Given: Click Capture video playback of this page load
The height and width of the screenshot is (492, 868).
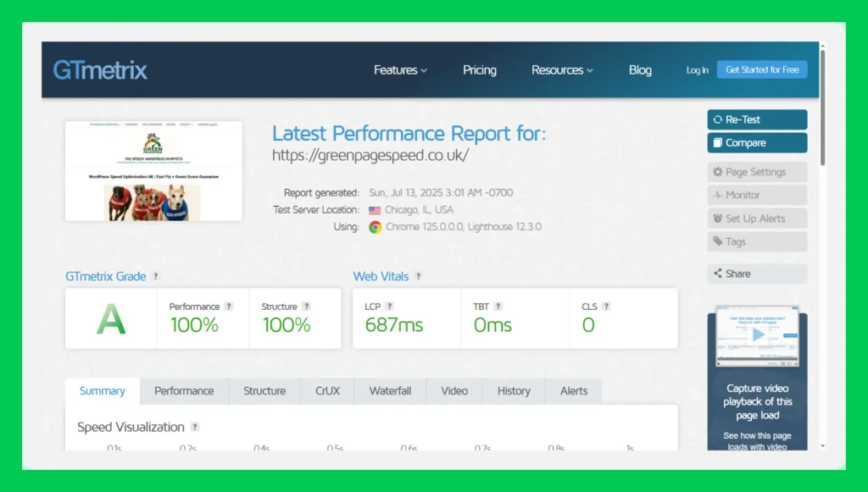Looking at the screenshot, I should [757, 402].
